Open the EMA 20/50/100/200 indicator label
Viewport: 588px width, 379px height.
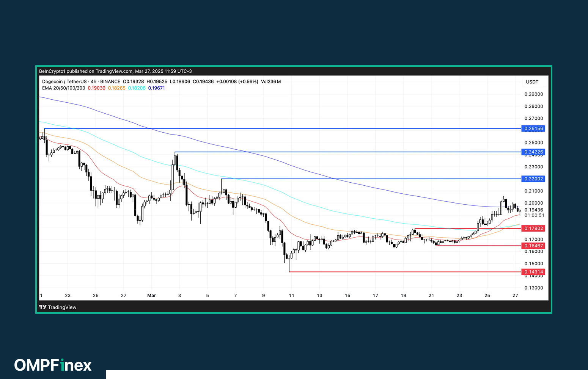pyautogui.click(x=63, y=88)
